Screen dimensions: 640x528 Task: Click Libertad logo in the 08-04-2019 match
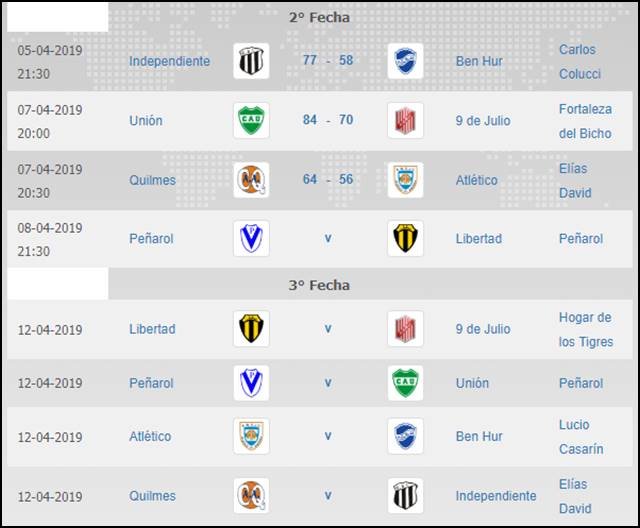pyautogui.click(x=405, y=239)
